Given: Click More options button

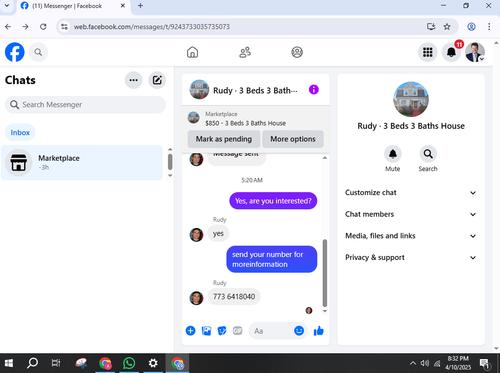Looking at the screenshot, I should (293, 139).
